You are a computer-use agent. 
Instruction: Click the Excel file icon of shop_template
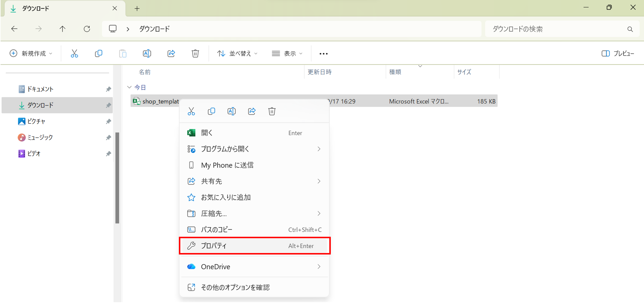(x=137, y=101)
